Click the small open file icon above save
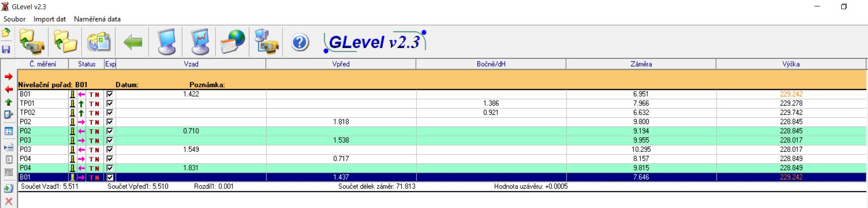Image resolution: width=868 pixels, height=208 pixels. [x=6, y=33]
